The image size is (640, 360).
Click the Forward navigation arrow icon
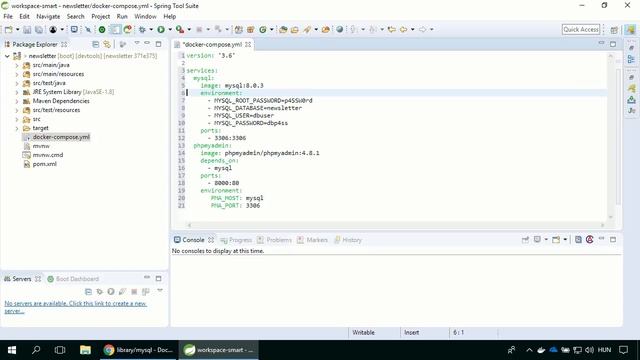[x=423, y=29]
